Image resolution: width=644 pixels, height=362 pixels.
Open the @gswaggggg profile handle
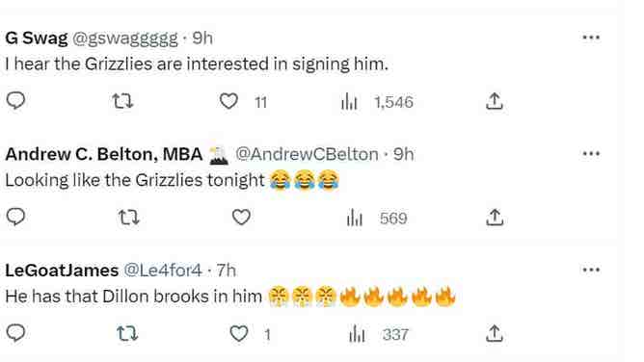click(x=125, y=39)
